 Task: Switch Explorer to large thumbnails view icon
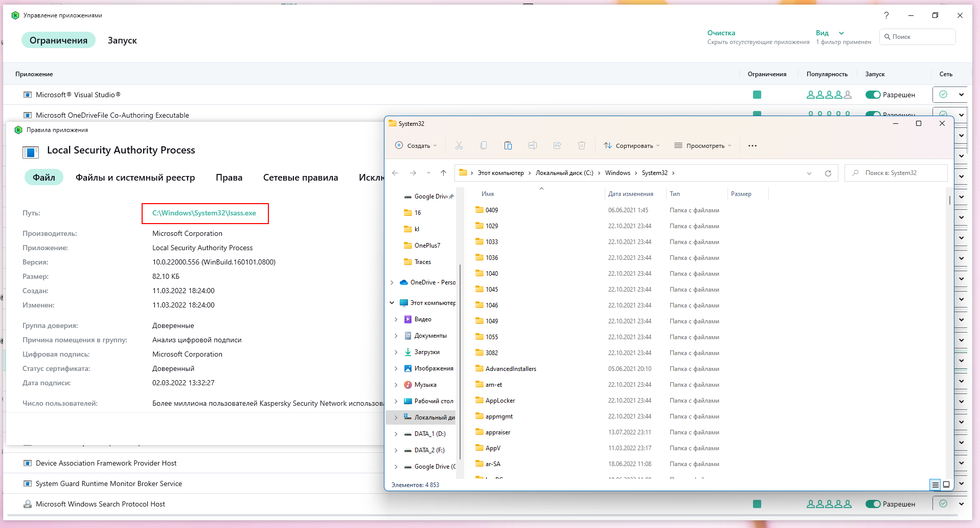946,485
